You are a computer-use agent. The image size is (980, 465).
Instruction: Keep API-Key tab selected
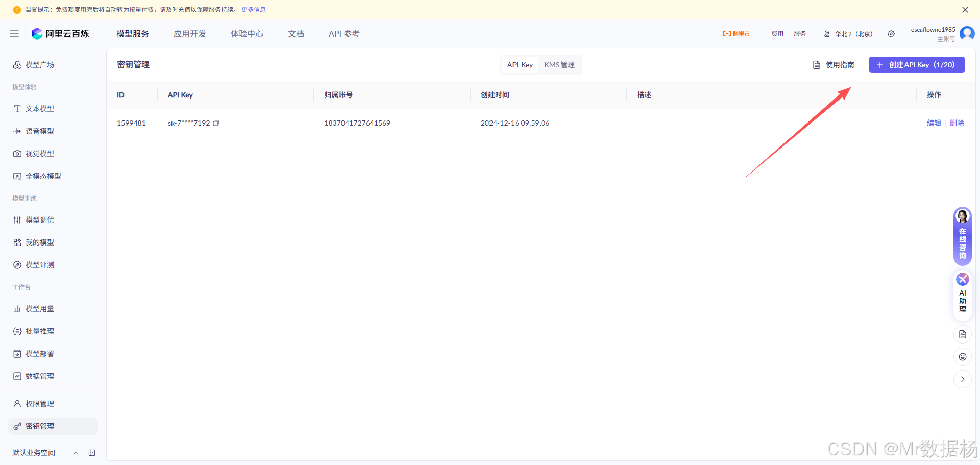pyautogui.click(x=520, y=65)
